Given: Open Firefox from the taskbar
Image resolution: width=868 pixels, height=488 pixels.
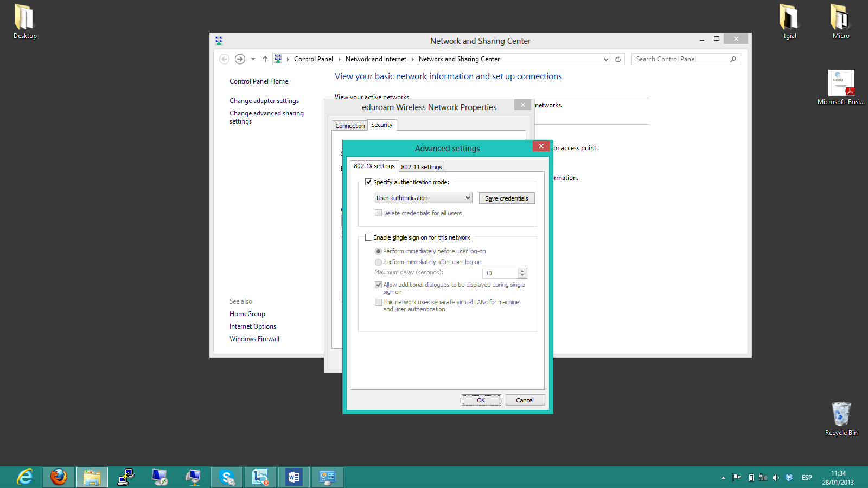Looking at the screenshot, I should coord(59,477).
